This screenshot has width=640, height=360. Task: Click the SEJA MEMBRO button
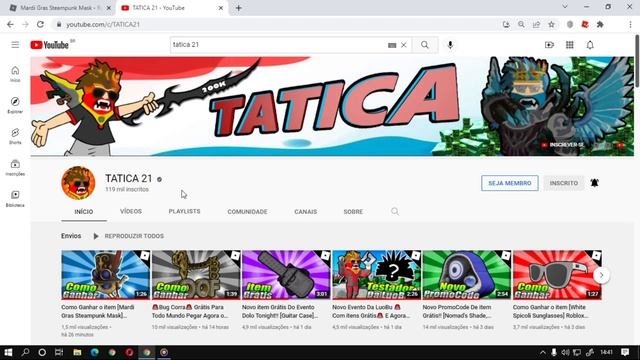tap(510, 183)
